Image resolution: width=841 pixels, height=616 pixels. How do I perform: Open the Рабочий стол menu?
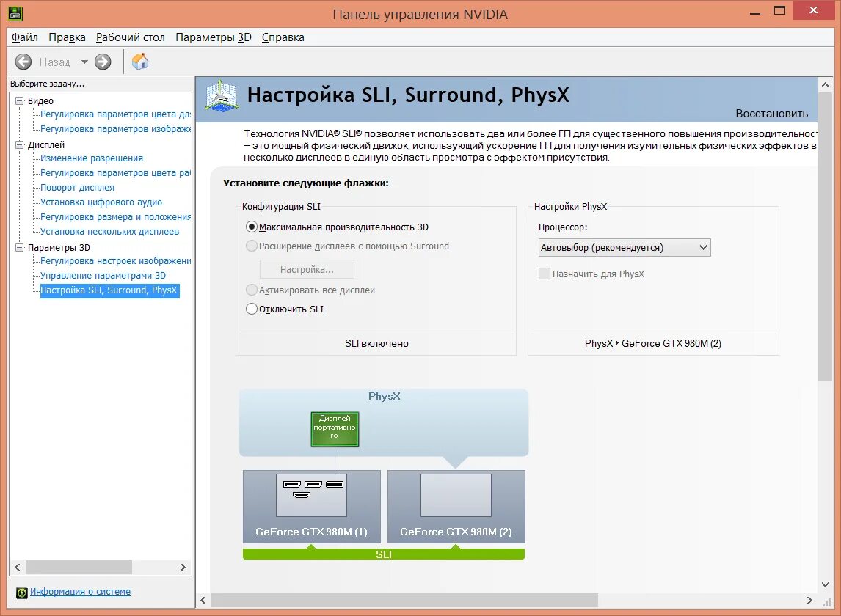(131, 37)
